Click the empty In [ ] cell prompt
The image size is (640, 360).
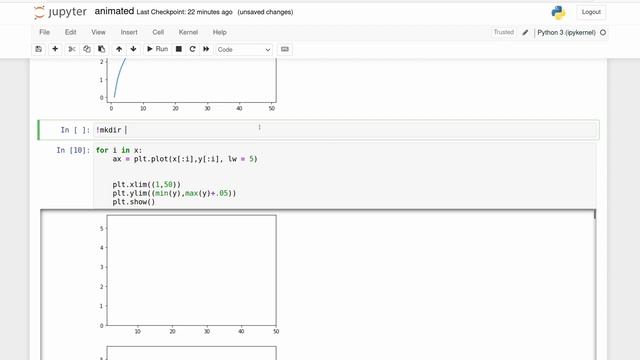(x=75, y=130)
